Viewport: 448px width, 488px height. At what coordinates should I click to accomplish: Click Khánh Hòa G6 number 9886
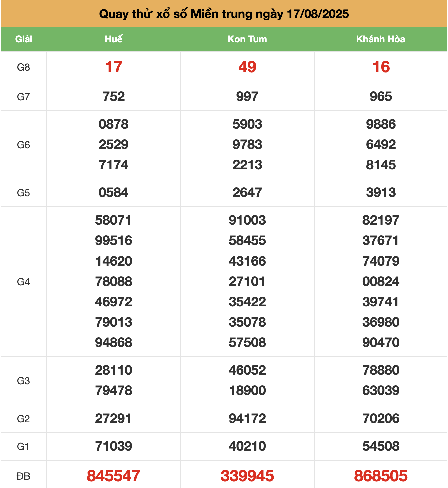(x=381, y=124)
